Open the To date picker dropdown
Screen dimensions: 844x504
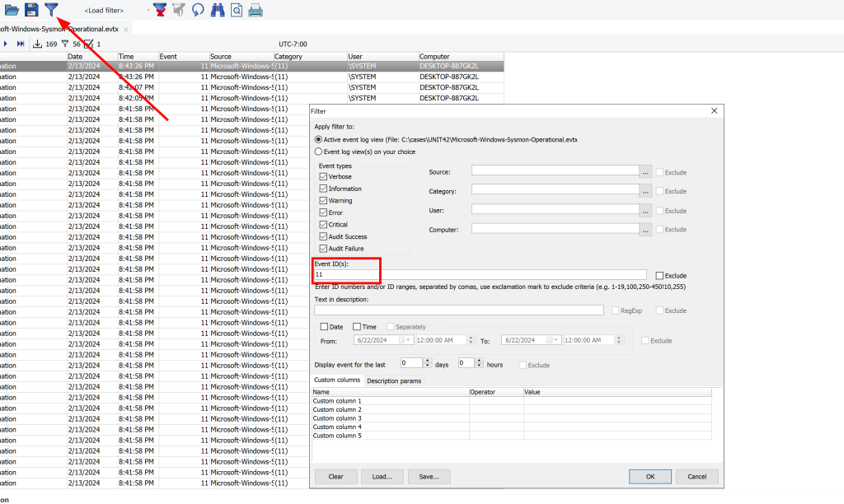[556, 340]
